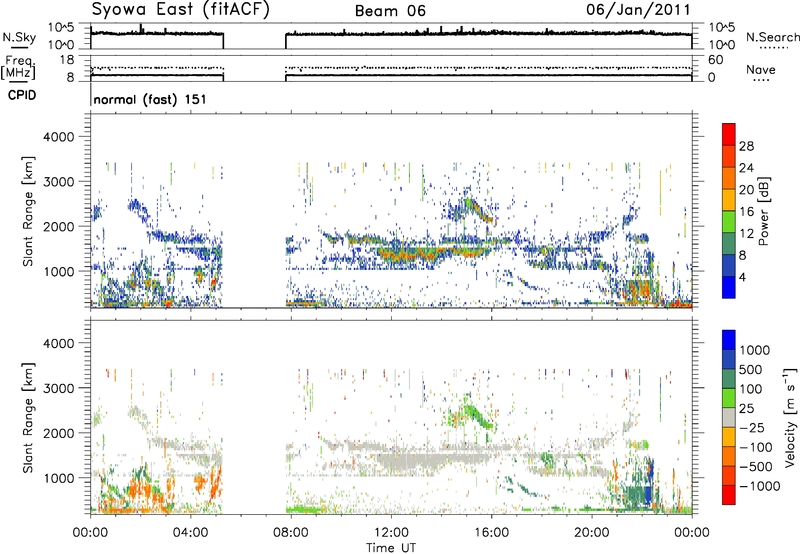Click the "Beam 06" header label
The image size is (800, 554).
pyautogui.click(x=390, y=11)
